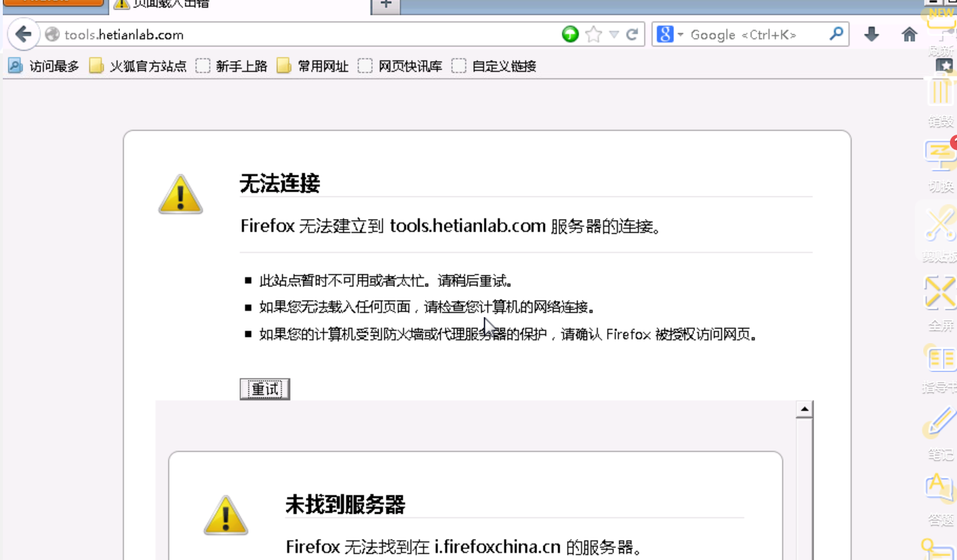Open the 网页快讯库 bookmark

coord(400,67)
